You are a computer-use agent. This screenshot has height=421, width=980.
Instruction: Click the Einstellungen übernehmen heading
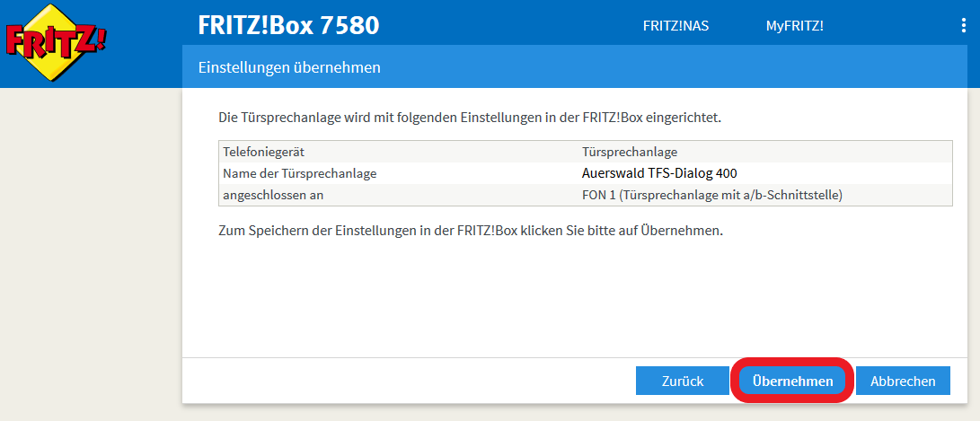[x=289, y=67]
